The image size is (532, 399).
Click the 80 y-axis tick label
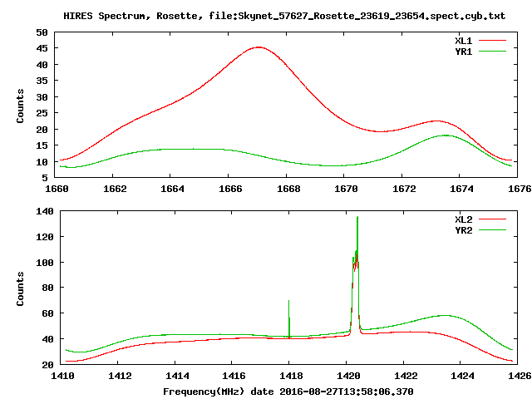47,288
